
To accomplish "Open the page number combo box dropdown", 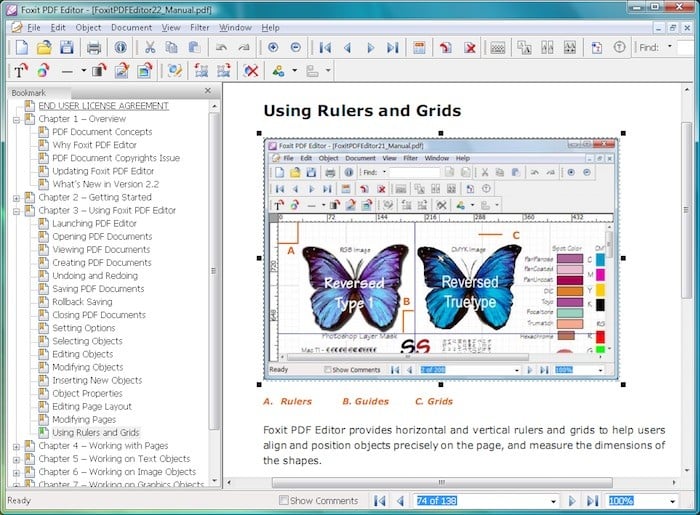I will [553, 501].
